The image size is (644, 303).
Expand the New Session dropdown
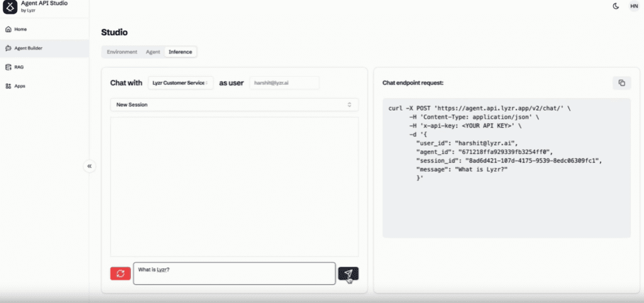234,105
